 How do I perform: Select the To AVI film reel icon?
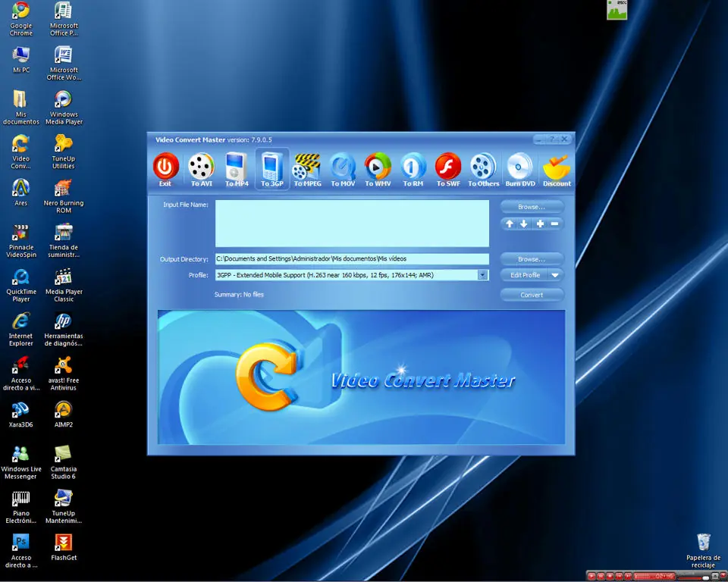[x=201, y=166]
